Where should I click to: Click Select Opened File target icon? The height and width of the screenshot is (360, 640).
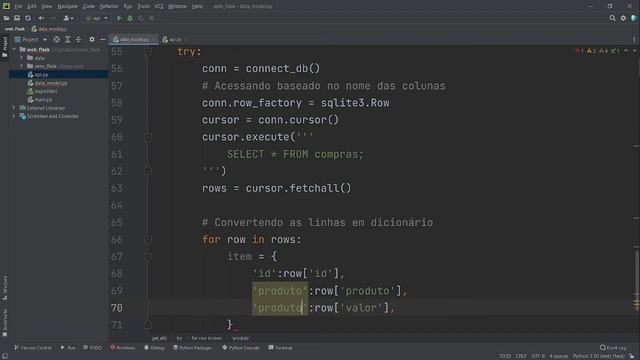56,40
